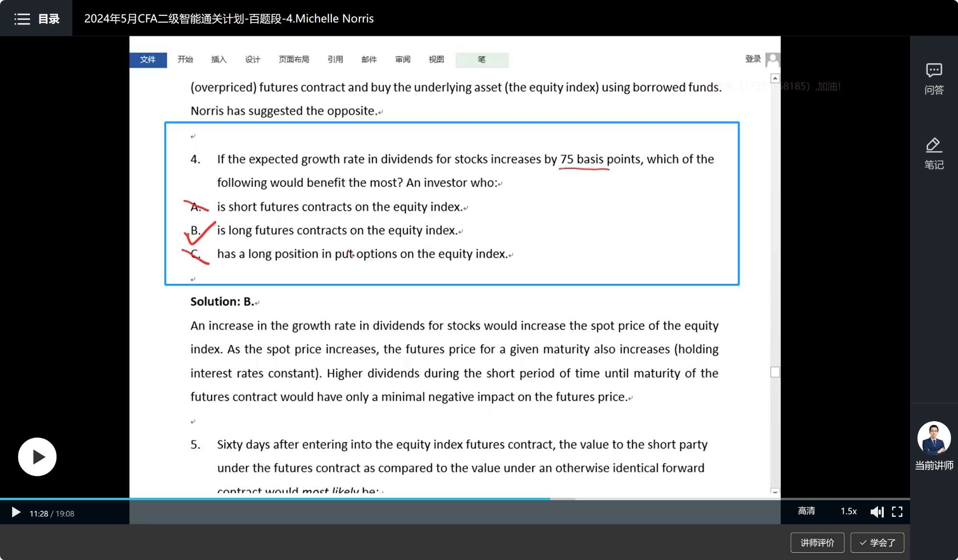
Task: Click the document scrollbar down arrow
Action: pos(775,491)
